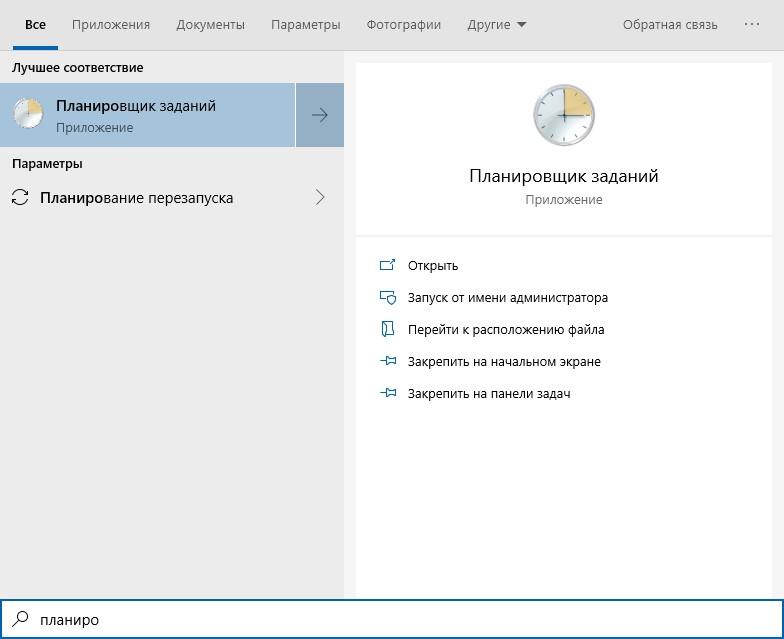Switch to the Все tab

point(35,24)
